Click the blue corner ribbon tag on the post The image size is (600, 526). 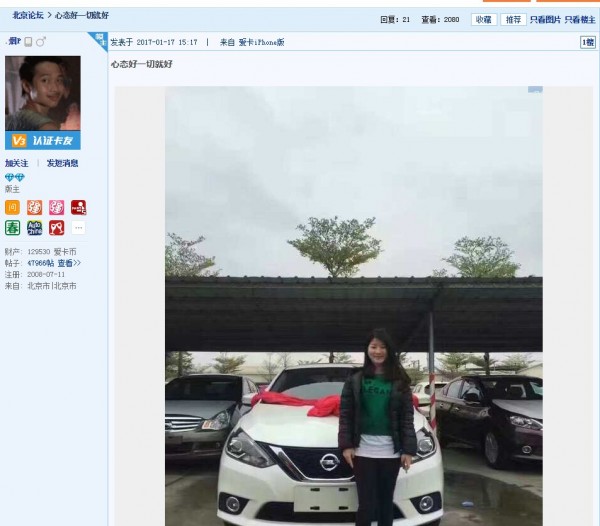pos(99,40)
